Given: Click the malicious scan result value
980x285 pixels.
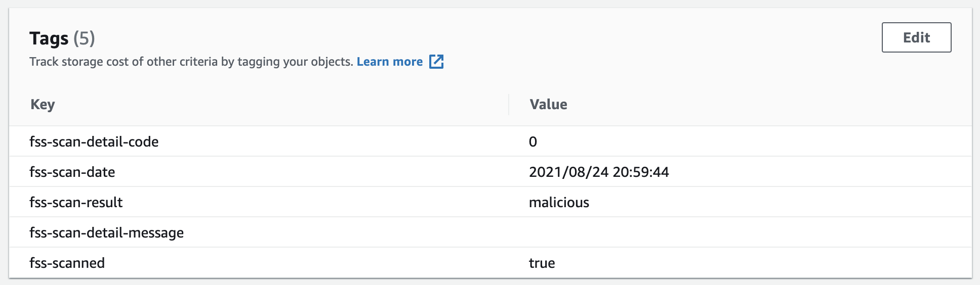Looking at the screenshot, I should click(559, 203).
